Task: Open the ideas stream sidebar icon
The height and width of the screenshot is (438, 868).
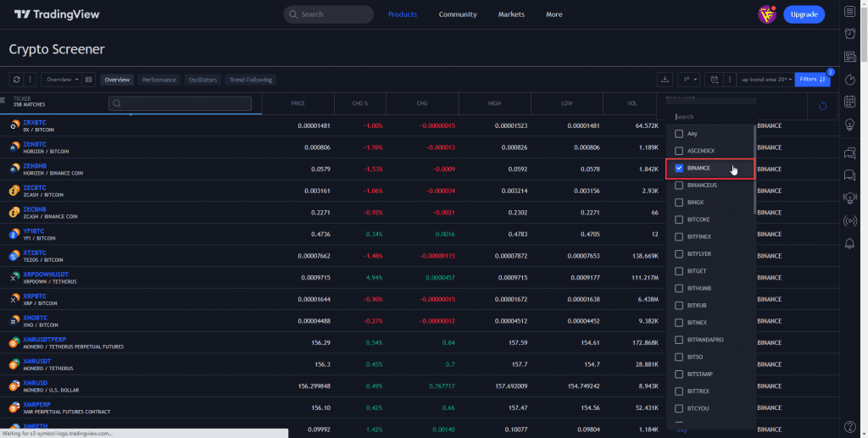Action: (849, 198)
